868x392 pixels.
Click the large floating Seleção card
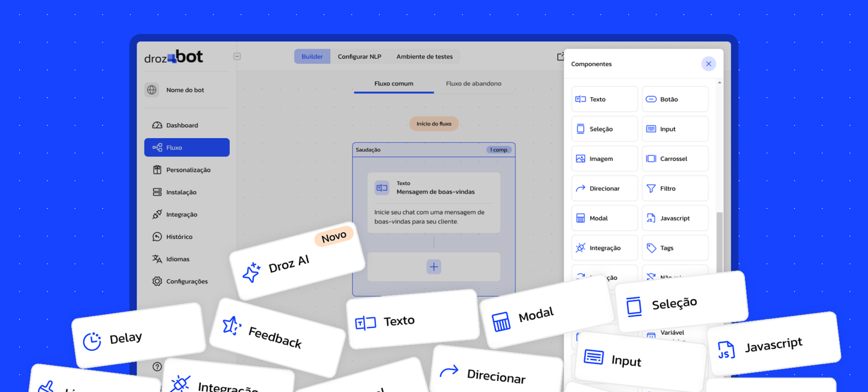point(681,302)
